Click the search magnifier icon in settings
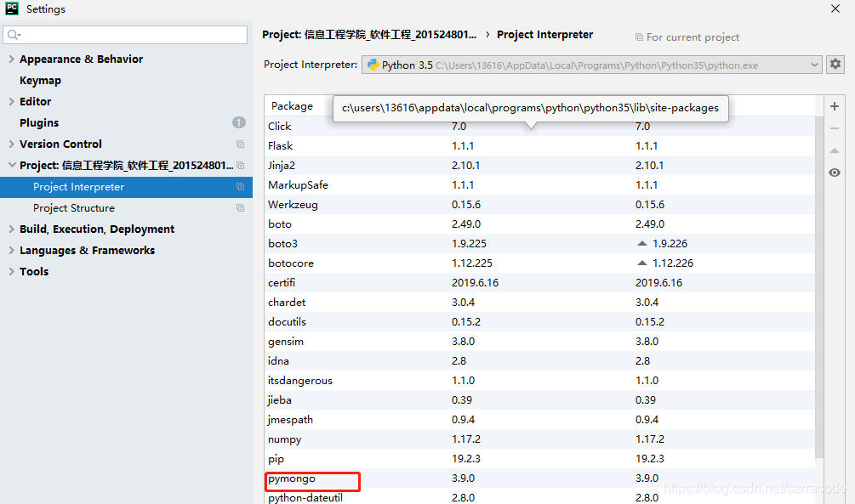 14,35
